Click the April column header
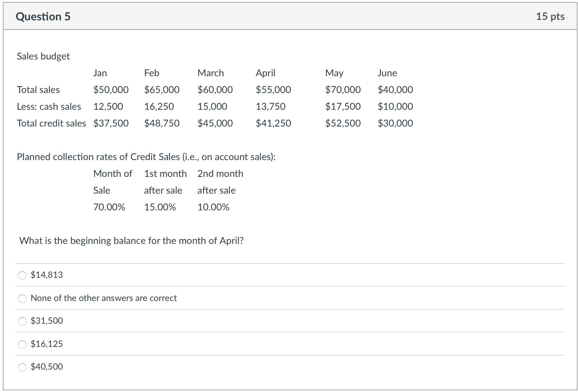The height and width of the screenshot is (392, 578). [265, 73]
